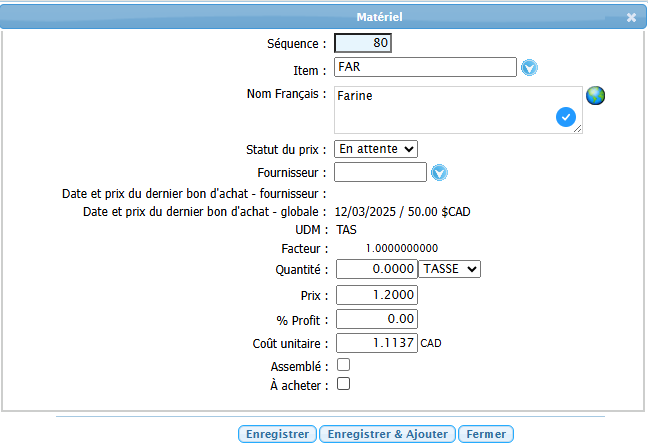The width and height of the screenshot is (648, 447).
Task: Click the Fermer button
Action: click(x=487, y=434)
